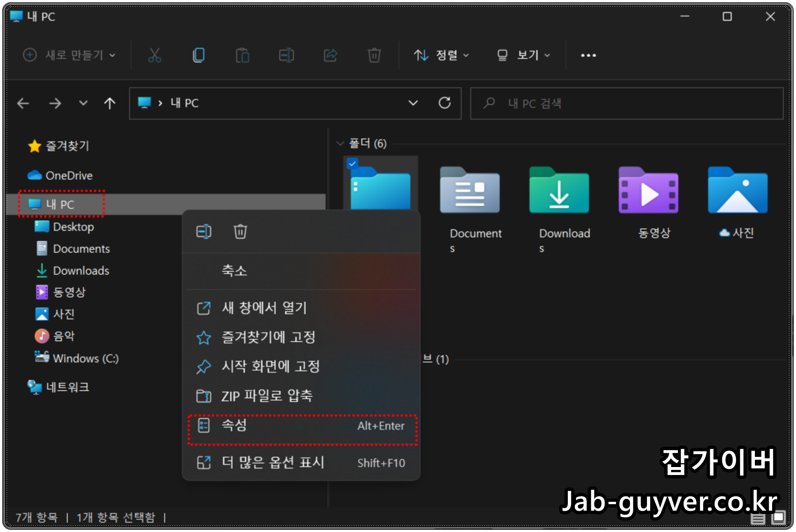The height and width of the screenshot is (532, 796).
Task: Click the Share icon in the toolbar
Action: (x=330, y=55)
